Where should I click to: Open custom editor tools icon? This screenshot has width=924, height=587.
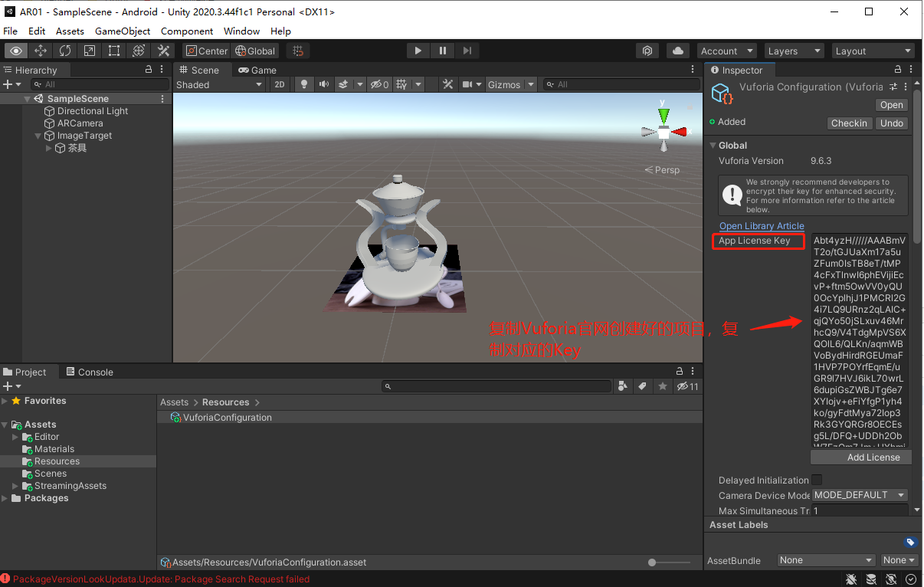click(x=163, y=51)
